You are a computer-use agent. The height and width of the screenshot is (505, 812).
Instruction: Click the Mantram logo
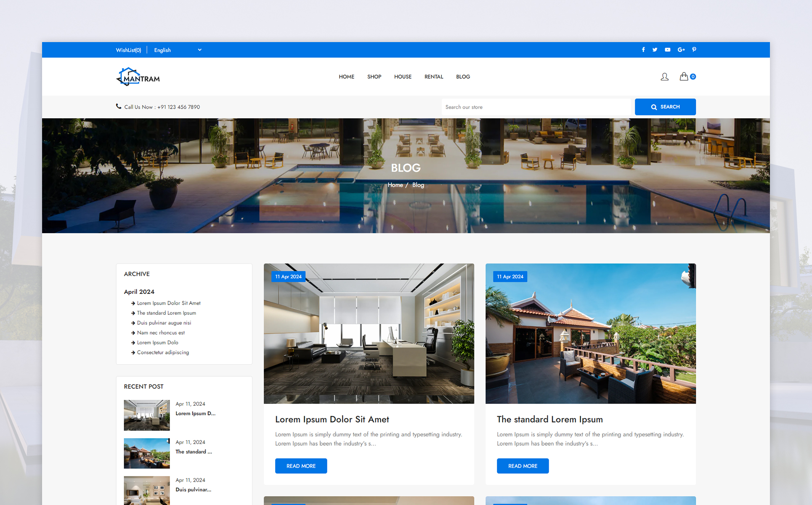coord(138,77)
